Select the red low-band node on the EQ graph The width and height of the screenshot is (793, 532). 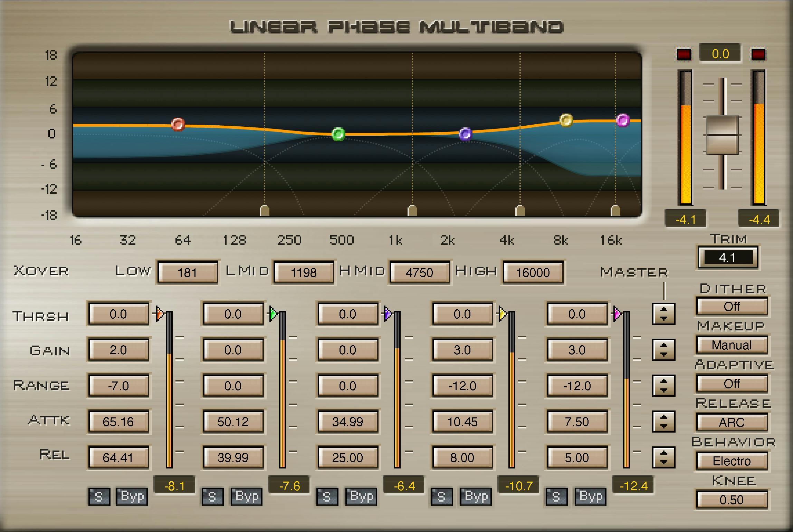177,124
